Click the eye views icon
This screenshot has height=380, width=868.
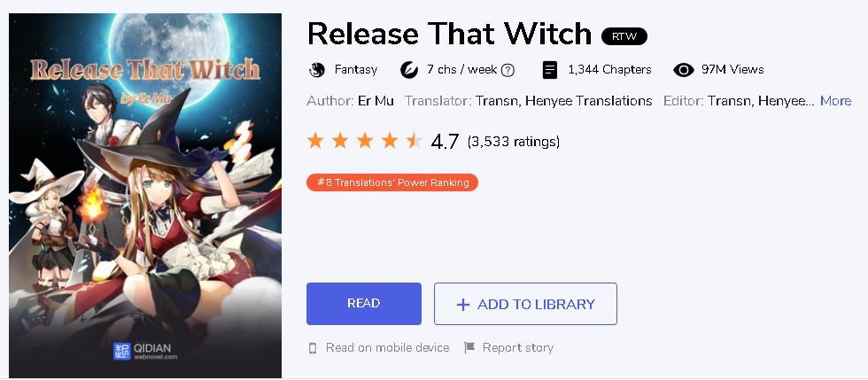(684, 70)
